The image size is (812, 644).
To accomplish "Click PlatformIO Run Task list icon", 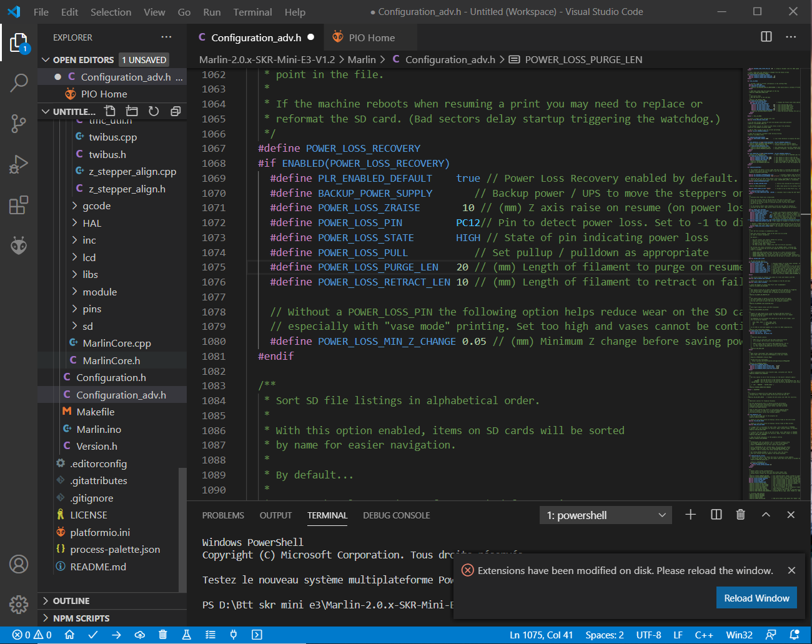I will tap(210, 635).
